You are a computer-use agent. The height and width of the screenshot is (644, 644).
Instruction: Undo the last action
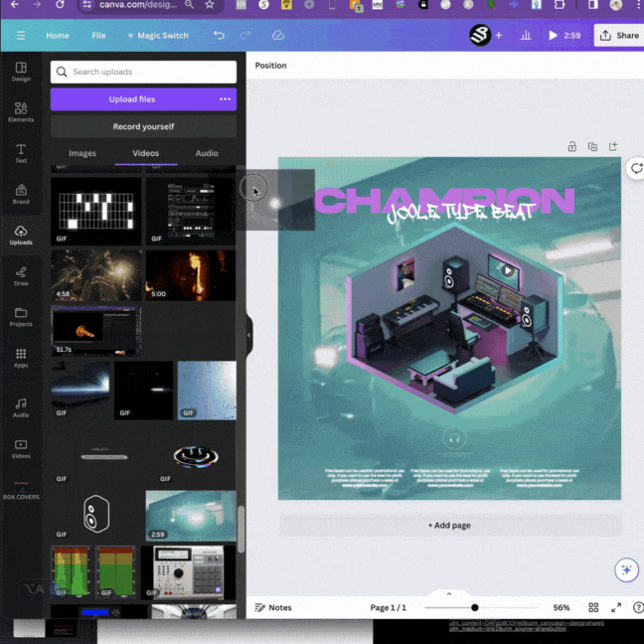click(219, 36)
